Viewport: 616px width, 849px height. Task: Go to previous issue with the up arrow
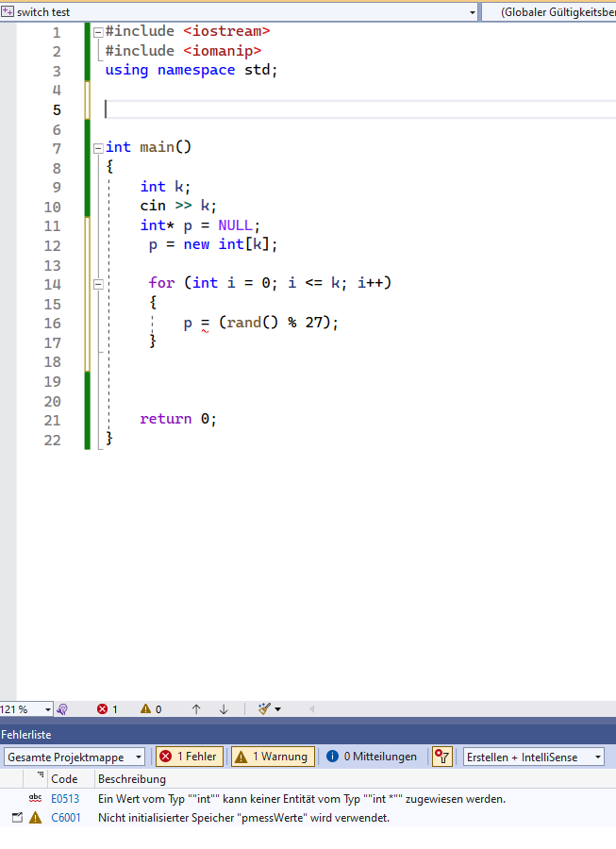(196, 709)
